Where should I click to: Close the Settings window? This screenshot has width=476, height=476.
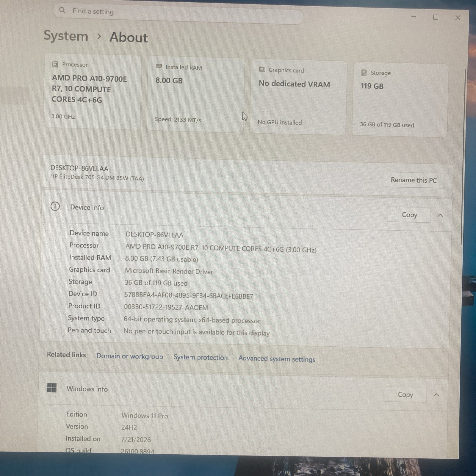tap(458, 18)
